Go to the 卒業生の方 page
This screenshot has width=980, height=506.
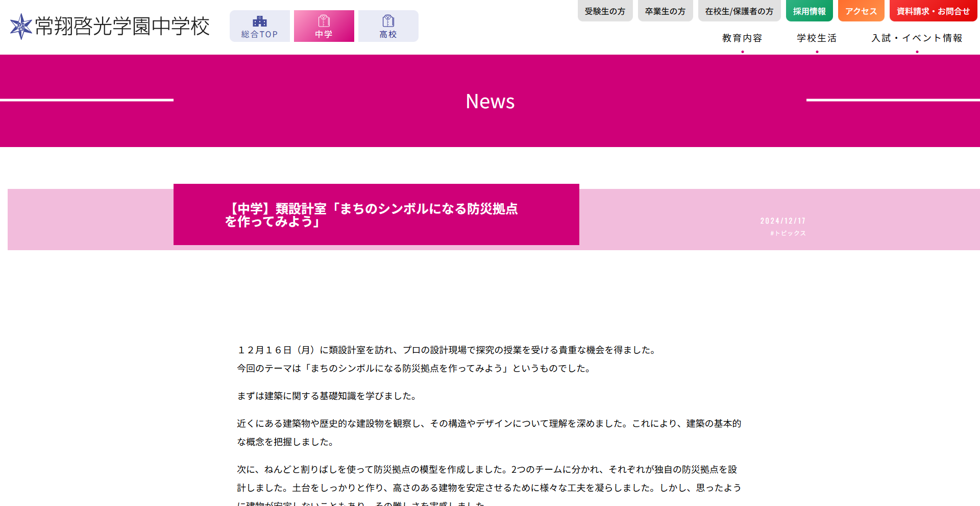(x=665, y=11)
